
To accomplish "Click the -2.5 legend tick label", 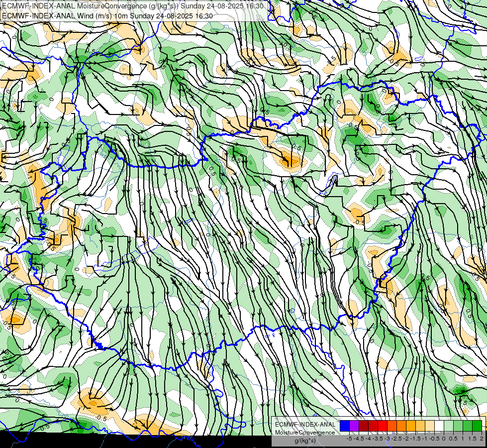I will 396,439.
